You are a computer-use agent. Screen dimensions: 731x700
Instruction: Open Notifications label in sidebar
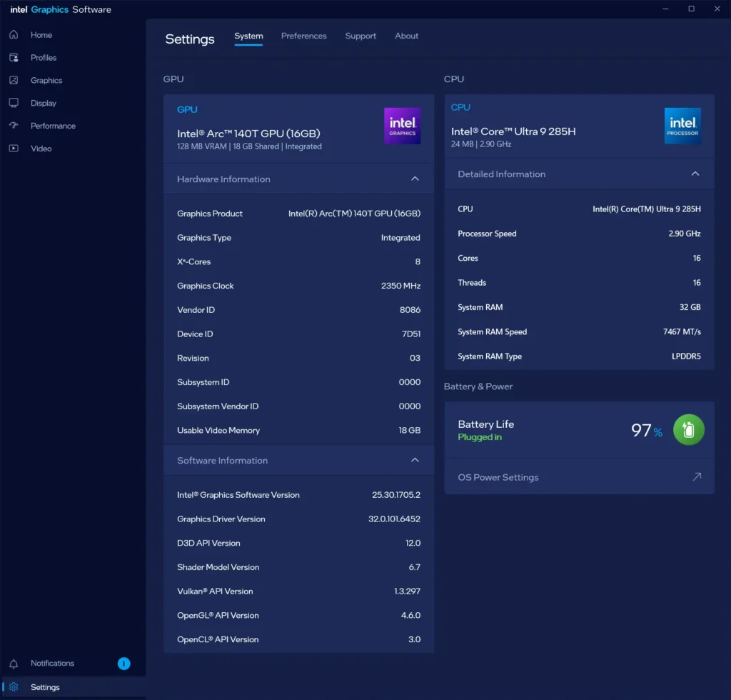point(52,663)
